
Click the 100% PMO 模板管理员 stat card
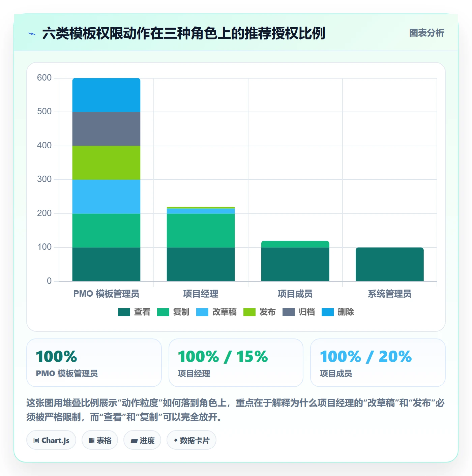click(x=94, y=363)
